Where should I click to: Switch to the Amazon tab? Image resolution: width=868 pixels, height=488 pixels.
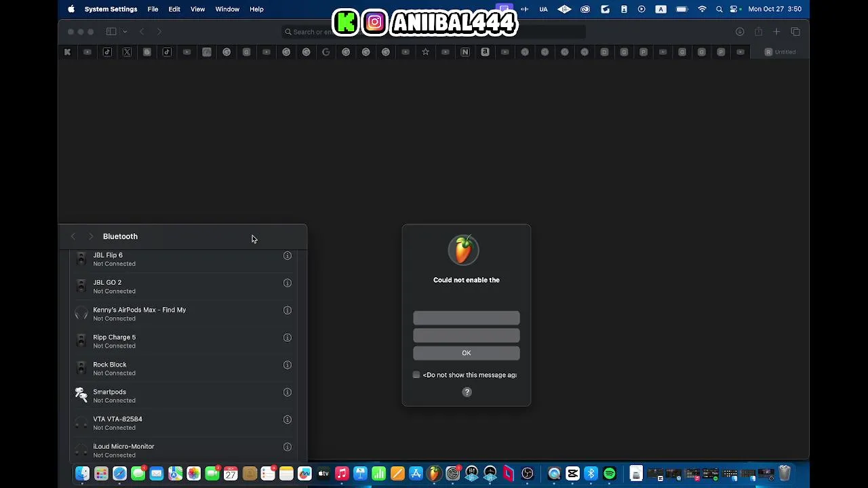click(485, 52)
